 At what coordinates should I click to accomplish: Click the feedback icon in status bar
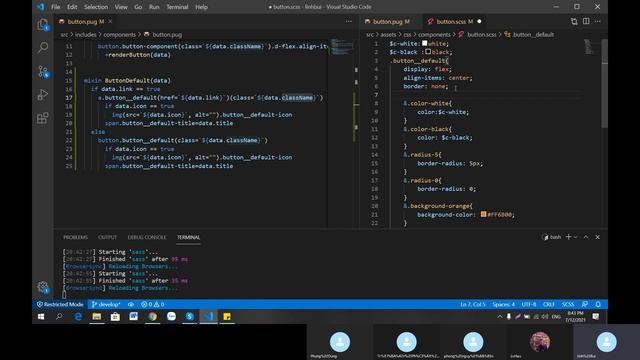click(x=585, y=304)
